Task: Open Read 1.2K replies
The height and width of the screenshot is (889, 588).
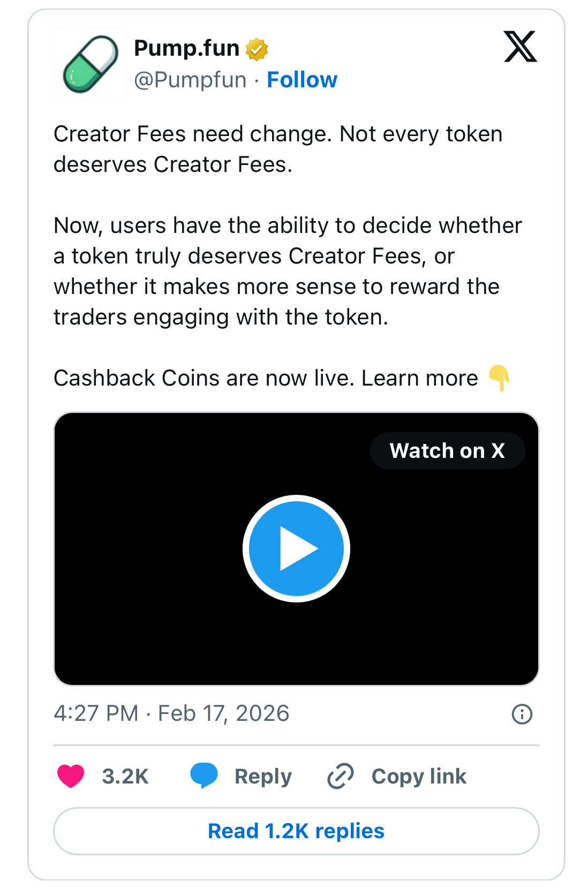Action: click(295, 831)
